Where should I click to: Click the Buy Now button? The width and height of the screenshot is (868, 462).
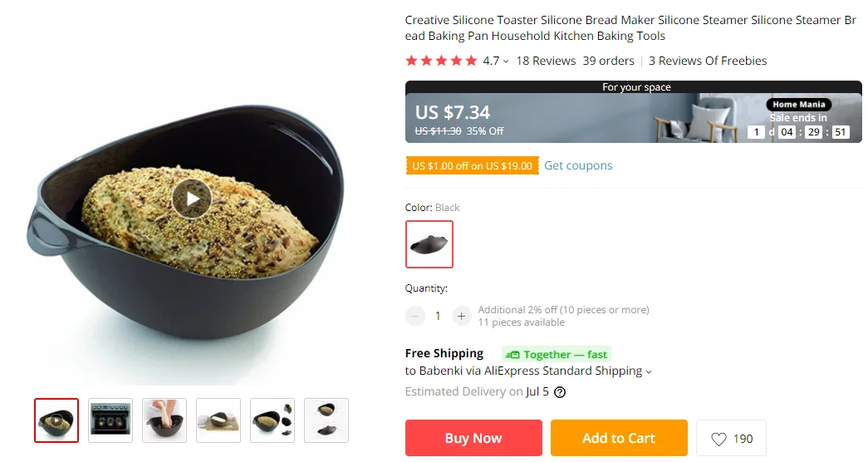(473, 438)
